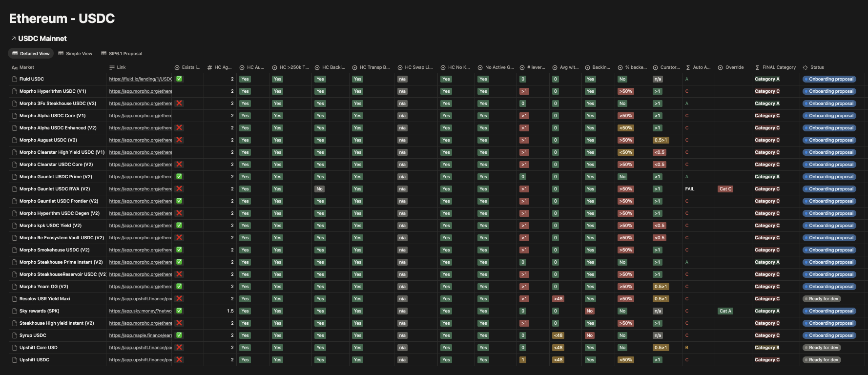This screenshot has width=868, height=375.
Task: Open the upshift.finance link for Upshift Core USD
Action: click(141, 348)
